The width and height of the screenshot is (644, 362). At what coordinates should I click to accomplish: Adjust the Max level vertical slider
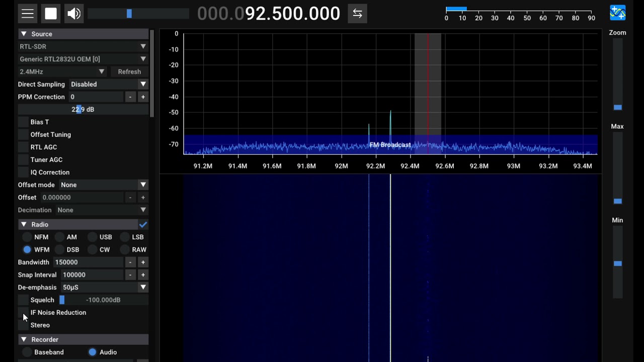click(x=617, y=169)
